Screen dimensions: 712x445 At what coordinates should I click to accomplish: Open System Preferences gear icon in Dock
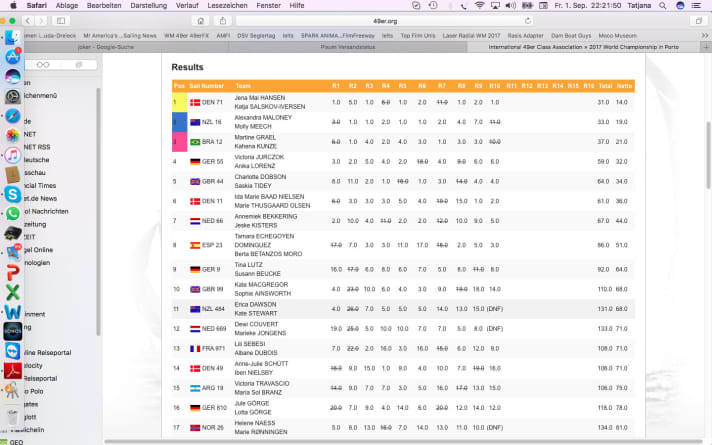pos(12,96)
